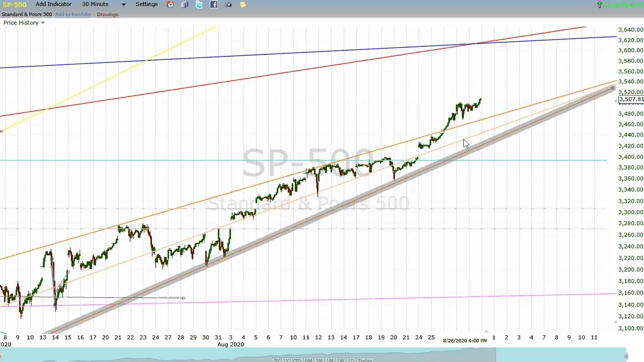Click the SP-500 ticker symbol
Screen dimensions: 644x362
[14, 5]
